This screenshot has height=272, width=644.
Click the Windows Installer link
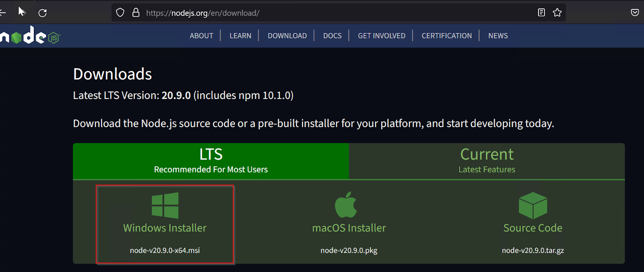pos(165,228)
